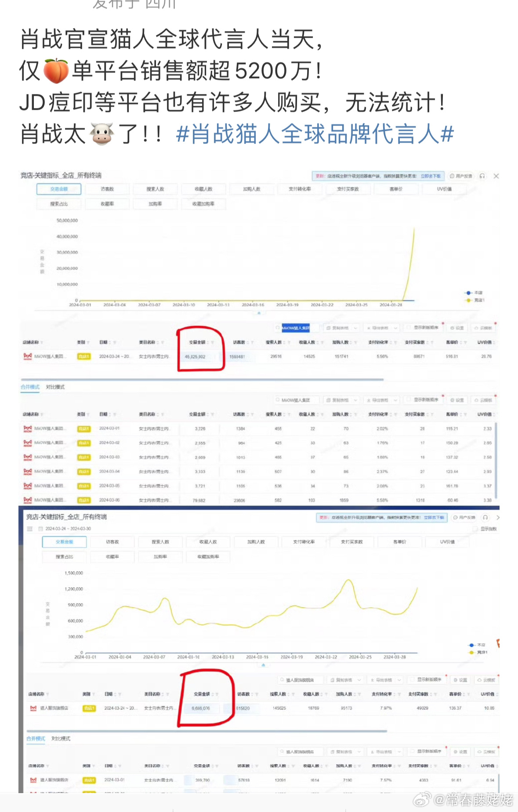518x812 pixels.
Task: Open 用户反馈 in the 猫人服饰旗舰店 panel header
Action: pos(464,517)
